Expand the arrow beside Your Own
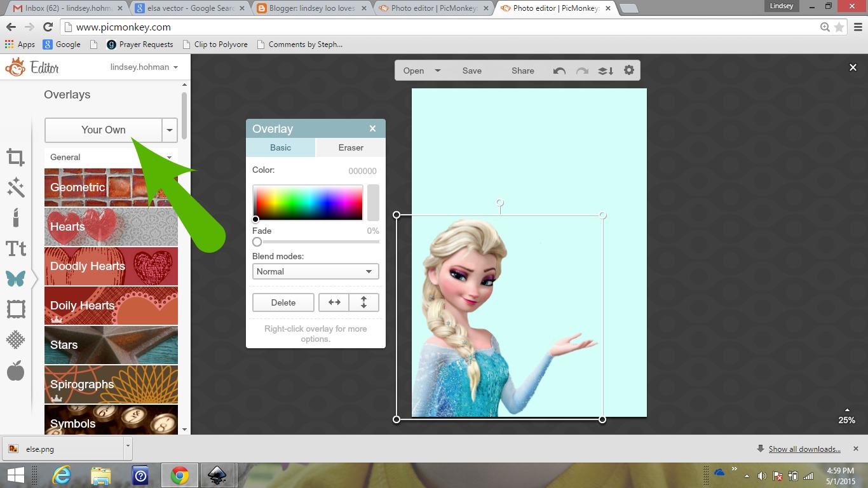This screenshot has width=868, height=488. (x=170, y=130)
